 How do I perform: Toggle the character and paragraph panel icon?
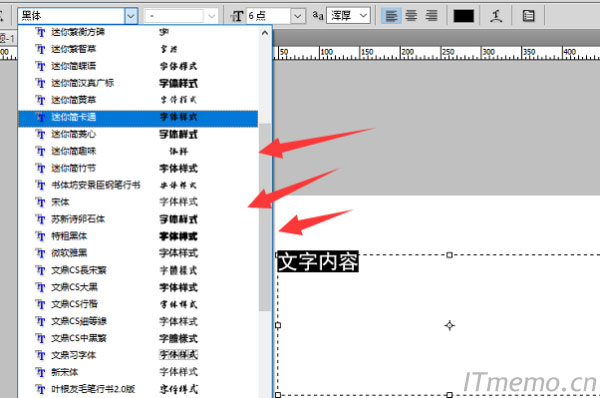coord(528,16)
